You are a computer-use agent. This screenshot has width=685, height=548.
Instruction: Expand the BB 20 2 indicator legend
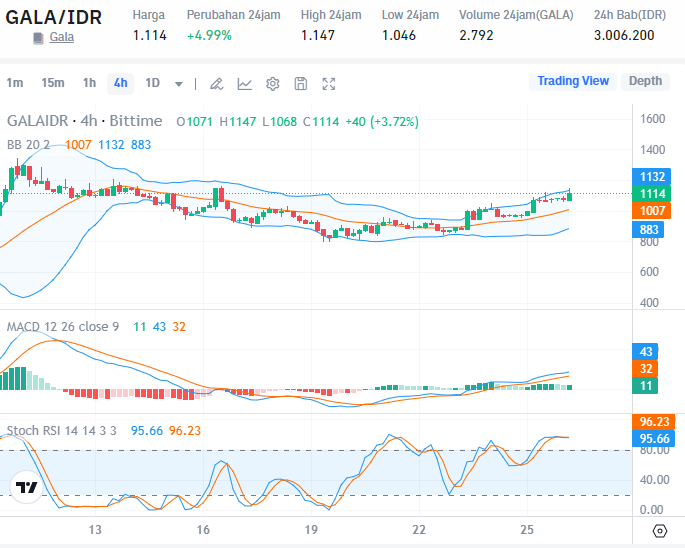(28, 145)
